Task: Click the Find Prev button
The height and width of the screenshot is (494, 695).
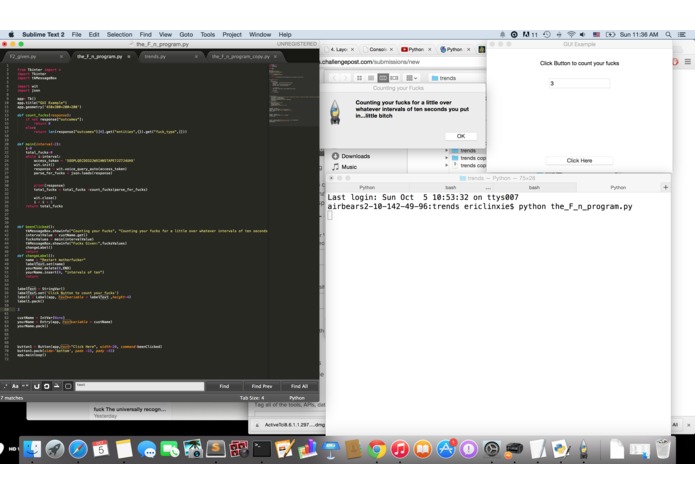Action: [x=262, y=386]
